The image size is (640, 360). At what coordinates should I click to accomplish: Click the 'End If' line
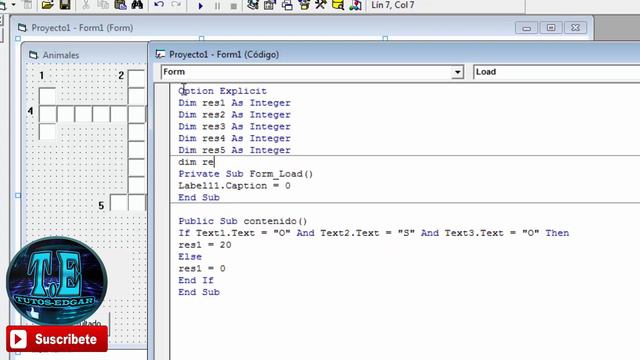tap(196, 280)
